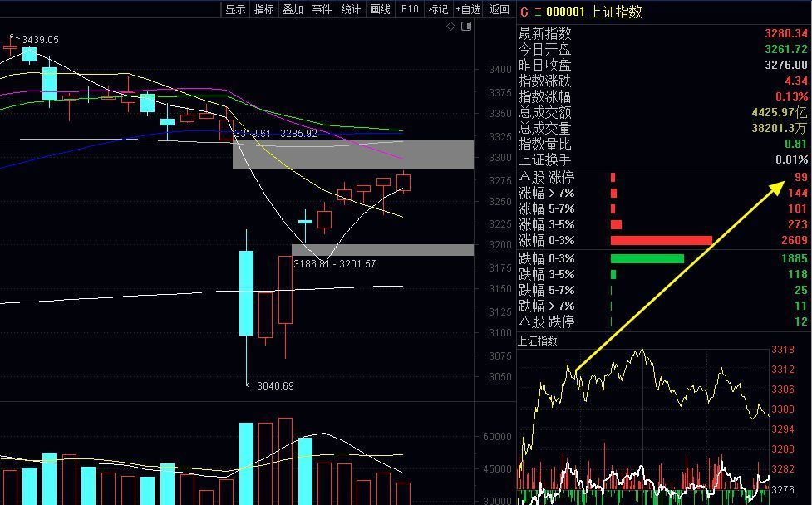Click the 上证指数 title in the header
The height and width of the screenshot is (505, 812).
coord(617,12)
